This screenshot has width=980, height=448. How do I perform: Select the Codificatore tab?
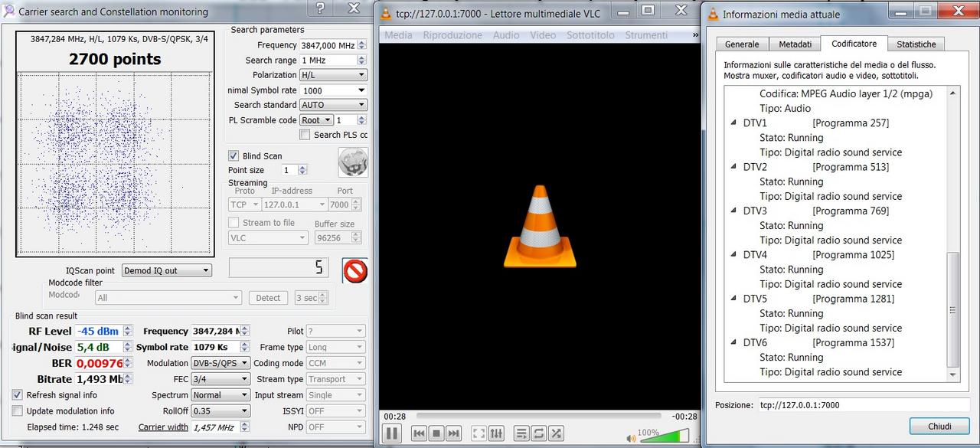[x=854, y=44]
